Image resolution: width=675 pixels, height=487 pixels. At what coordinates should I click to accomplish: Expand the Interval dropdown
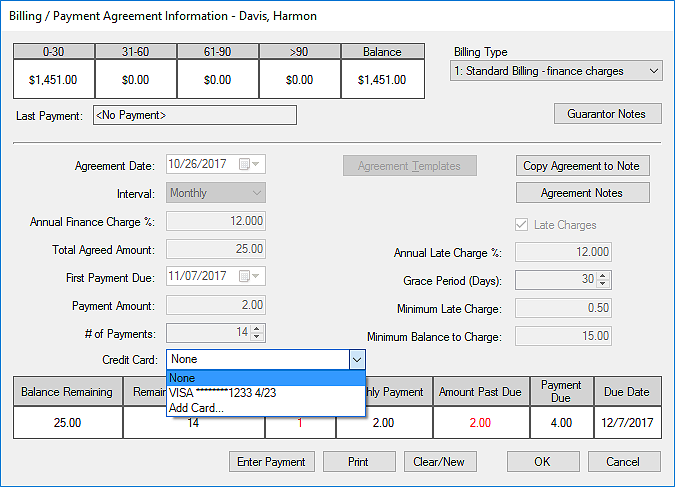pos(256,193)
